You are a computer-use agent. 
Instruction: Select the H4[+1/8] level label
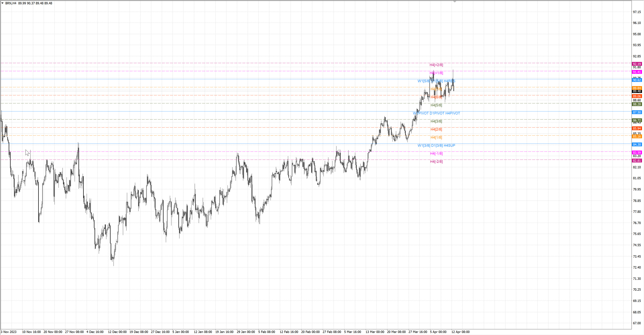pyautogui.click(x=436, y=73)
